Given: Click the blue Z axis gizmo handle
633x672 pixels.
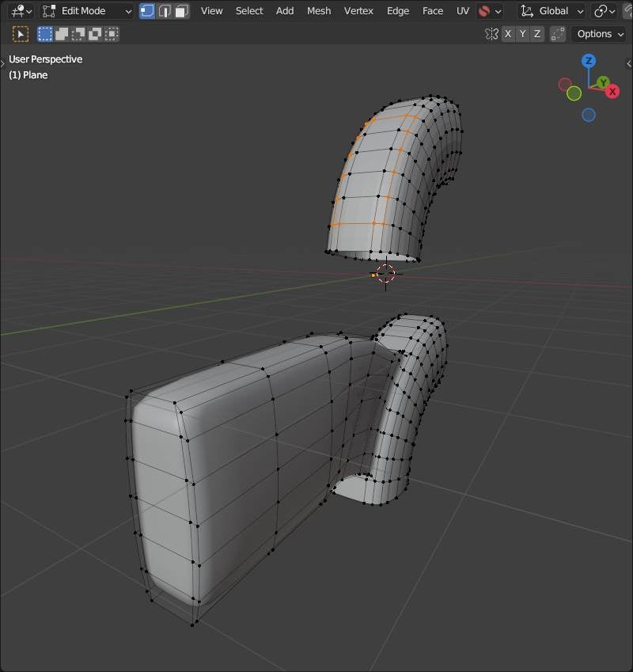Looking at the screenshot, I should coord(589,61).
